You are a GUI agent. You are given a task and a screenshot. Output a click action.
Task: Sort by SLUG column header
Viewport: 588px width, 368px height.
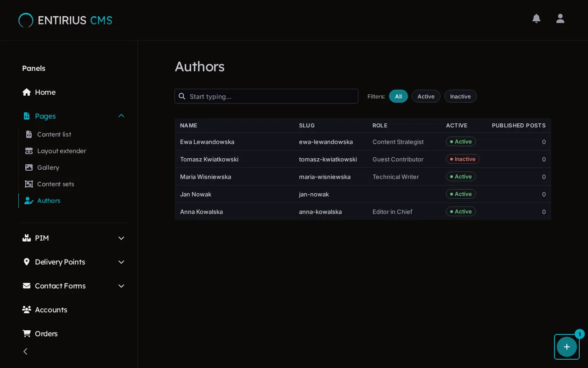pos(307,125)
